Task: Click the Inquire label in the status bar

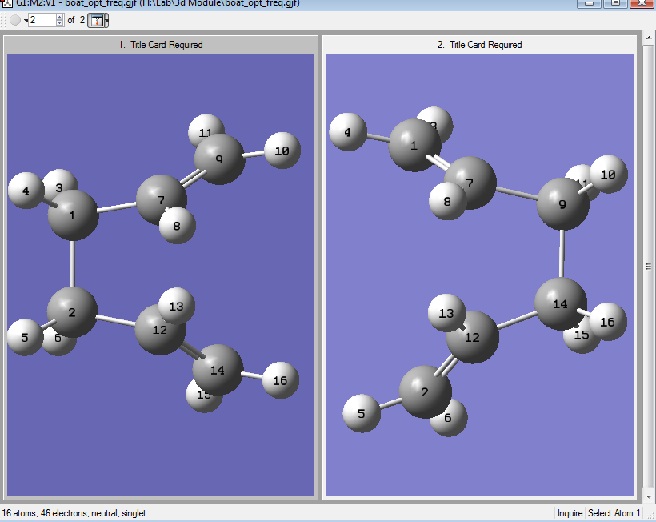Action: click(x=569, y=513)
